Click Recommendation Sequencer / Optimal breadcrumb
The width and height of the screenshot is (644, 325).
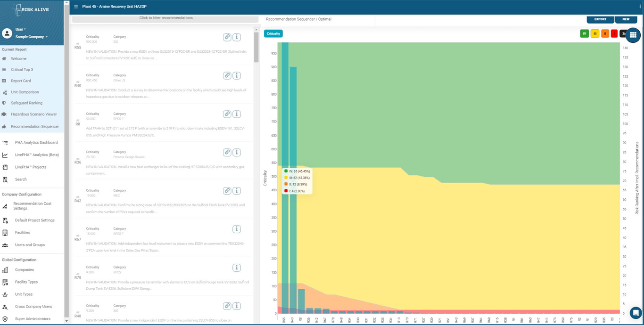click(298, 19)
